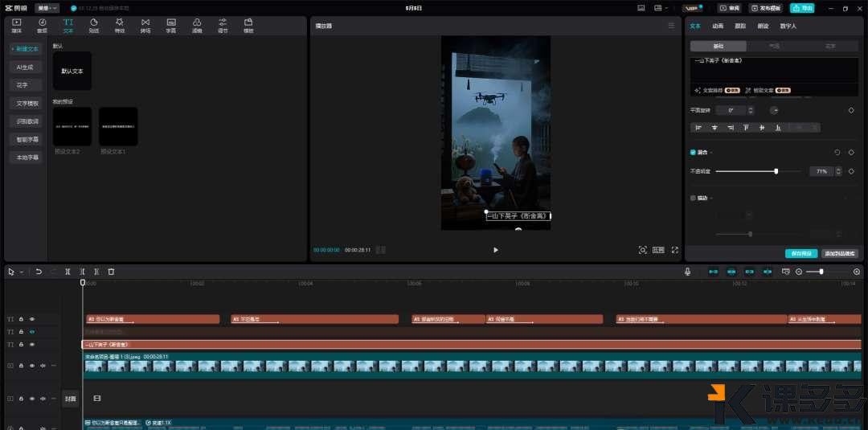Open the 转场 transitions panel

pos(145,26)
